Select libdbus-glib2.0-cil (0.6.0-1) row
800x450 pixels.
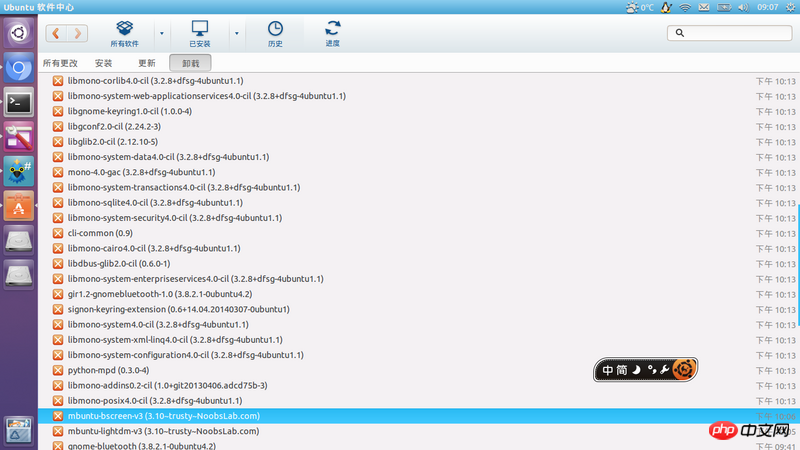[419, 264]
